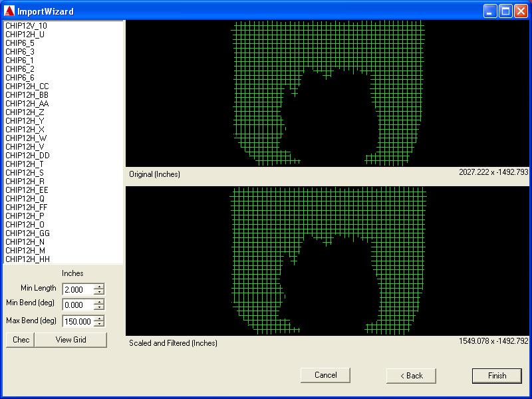The image size is (532, 399).
Task: Cancel the Import Wizard
Action: [x=325, y=375]
